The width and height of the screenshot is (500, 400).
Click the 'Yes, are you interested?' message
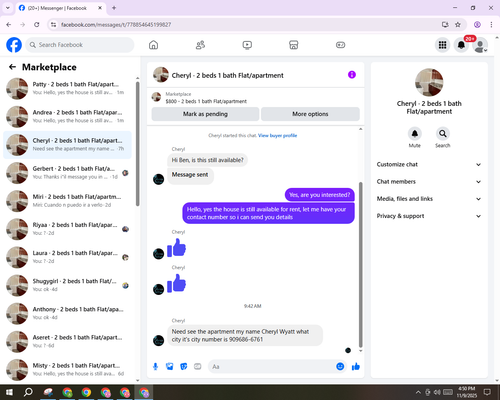[320, 195]
